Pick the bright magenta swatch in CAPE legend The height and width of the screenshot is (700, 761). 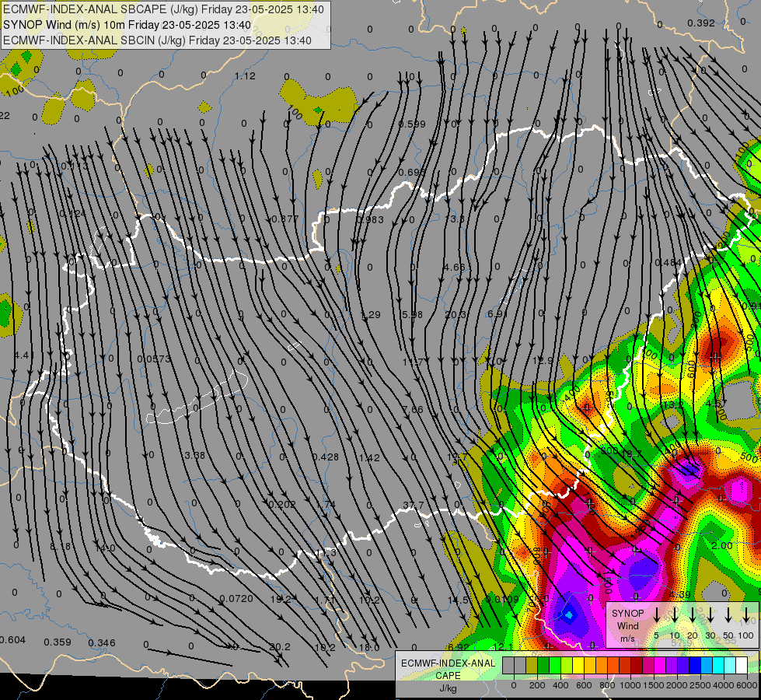pos(660,665)
